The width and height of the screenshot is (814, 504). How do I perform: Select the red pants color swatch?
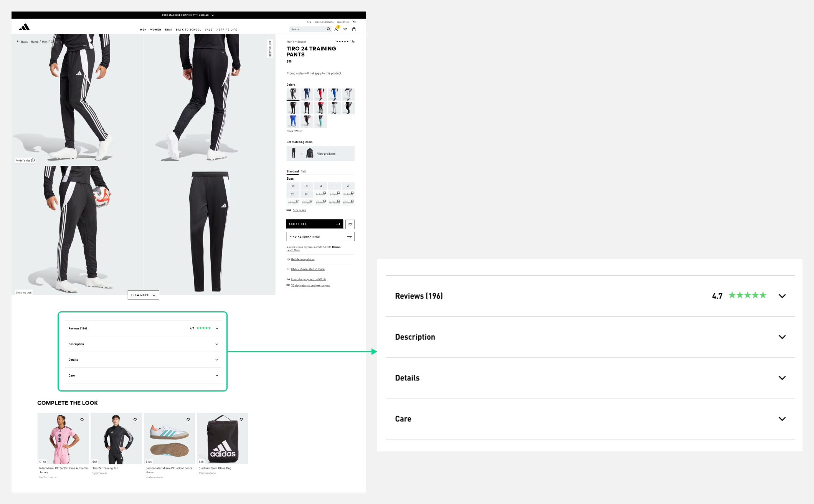320,94
